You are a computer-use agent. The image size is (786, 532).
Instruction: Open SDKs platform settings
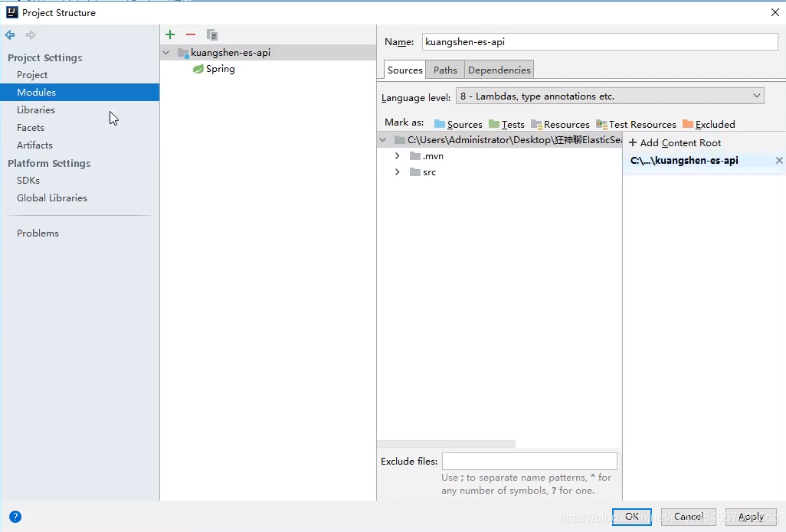pos(28,181)
